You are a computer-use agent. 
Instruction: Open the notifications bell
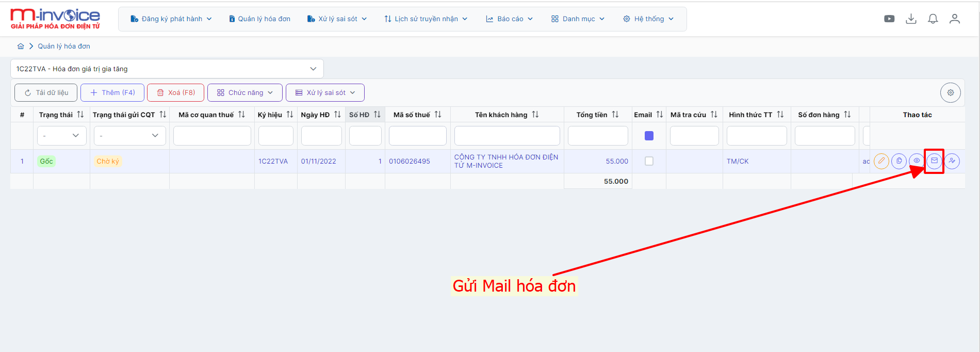pyautogui.click(x=933, y=19)
